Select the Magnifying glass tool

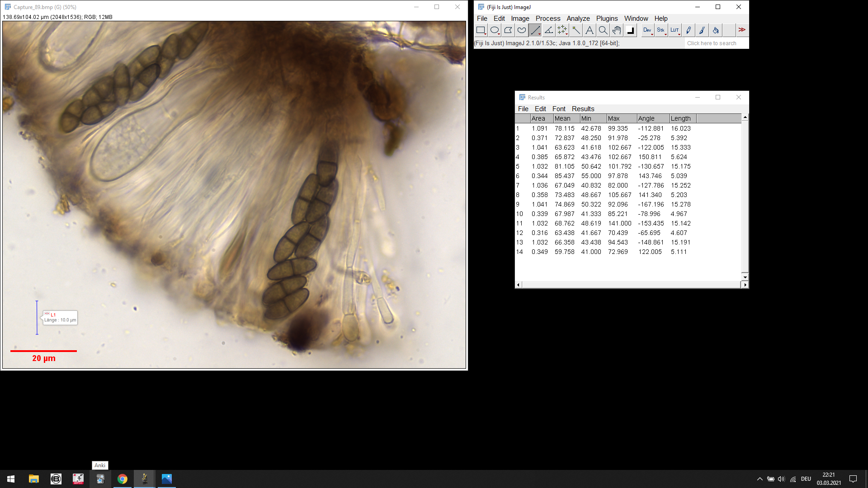tap(603, 30)
